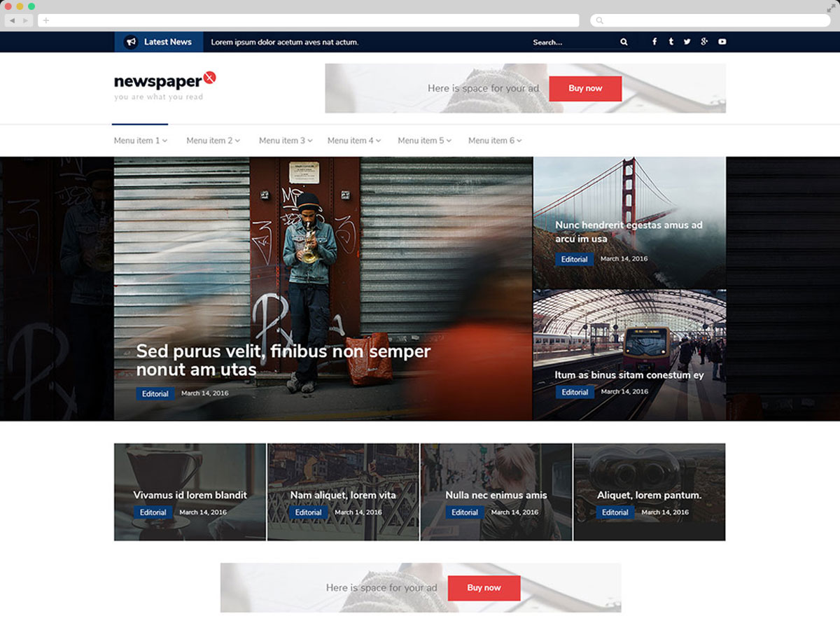Select Menu item 3 in the navigation
Screen dimensions: 840x630
285,140
